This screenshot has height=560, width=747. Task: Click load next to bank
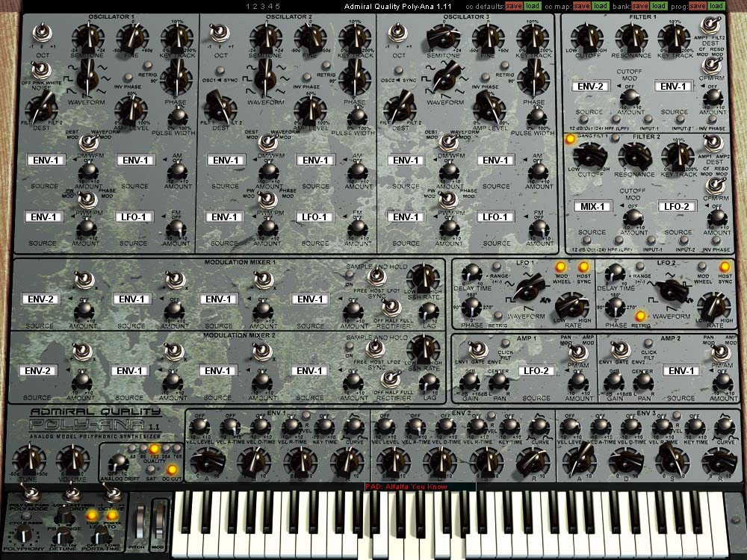[x=658, y=6]
